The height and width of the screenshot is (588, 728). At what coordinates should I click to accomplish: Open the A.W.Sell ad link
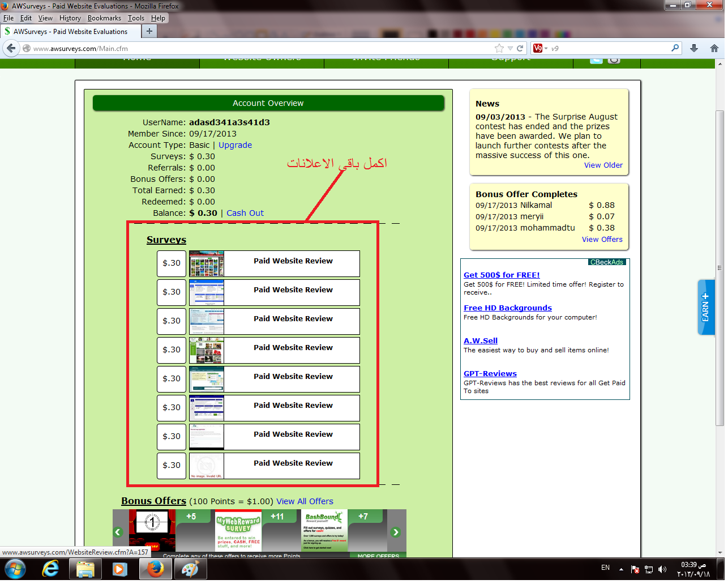(481, 340)
